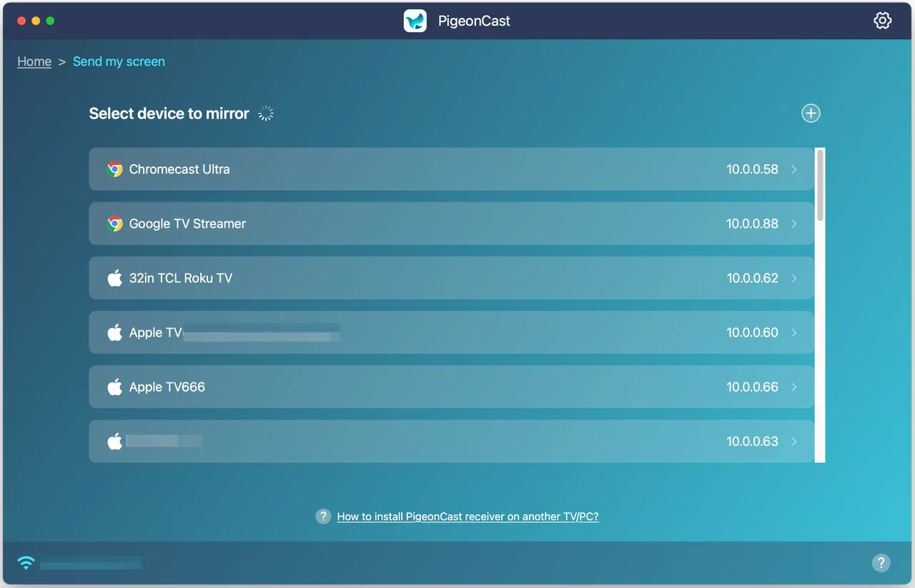Click the PigeonCast title text

coord(474,21)
